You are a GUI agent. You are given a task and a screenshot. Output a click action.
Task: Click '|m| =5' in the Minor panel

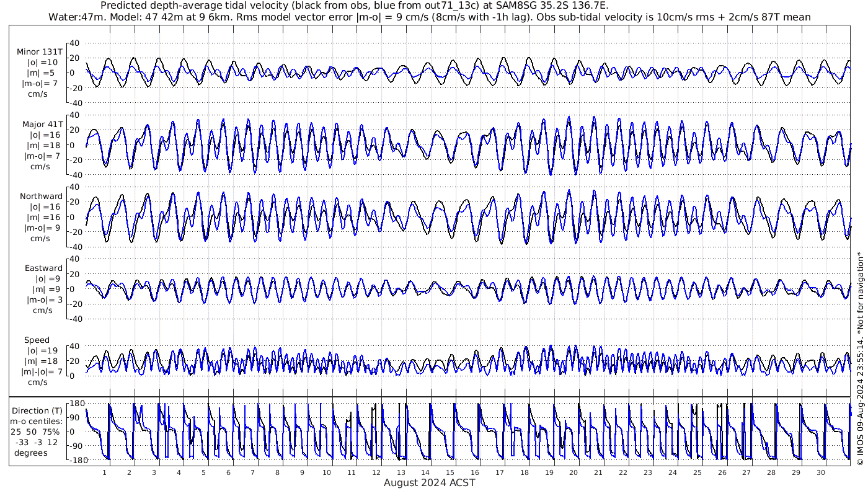tap(42, 73)
